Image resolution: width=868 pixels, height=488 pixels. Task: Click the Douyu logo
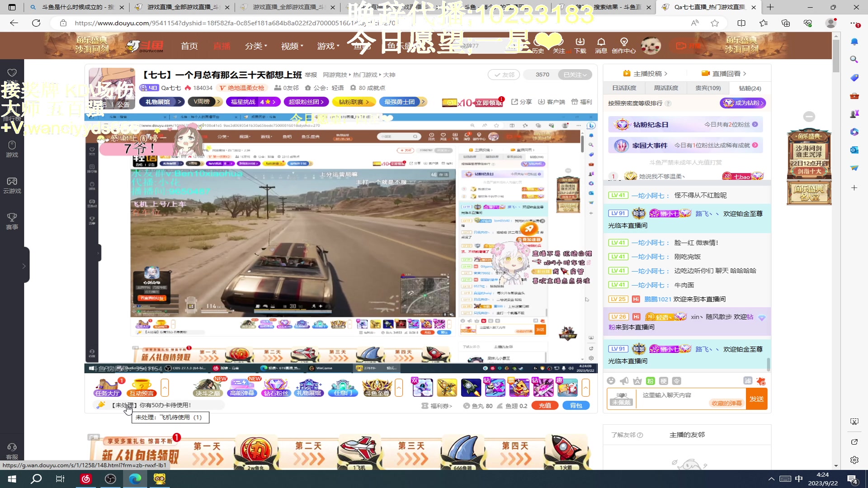click(145, 46)
